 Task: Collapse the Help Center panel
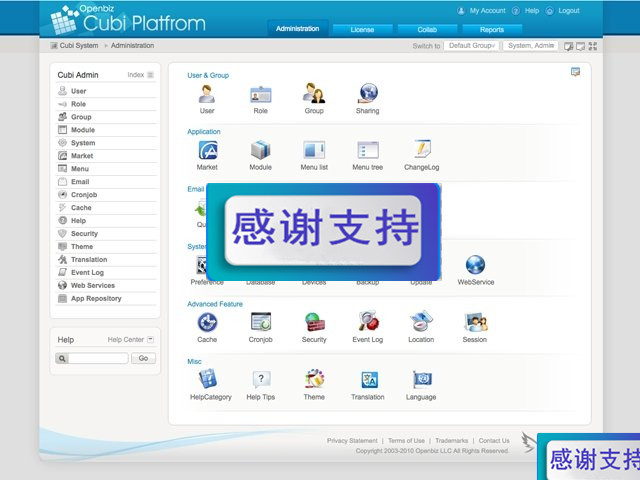[150, 339]
